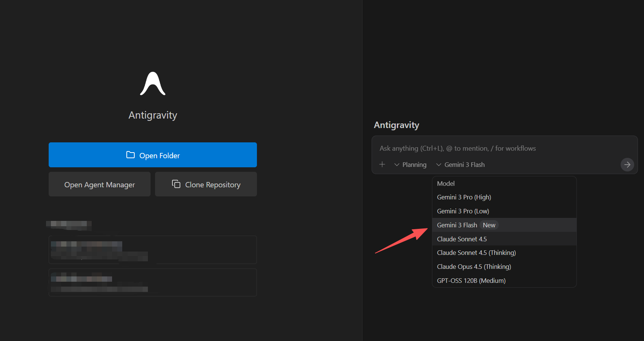Viewport: 644px width, 341px height.
Task: Pick GPT-OSS 120B (Medium) model
Action: tap(471, 281)
